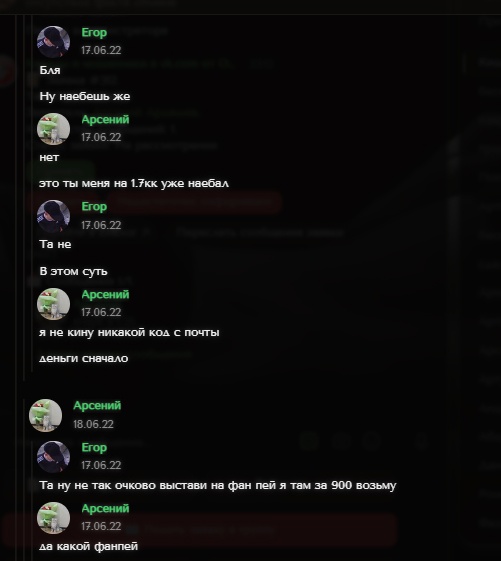The image size is (501, 561).
Task: Select the "да какой фанпей" message text
Action: (x=88, y=546)
